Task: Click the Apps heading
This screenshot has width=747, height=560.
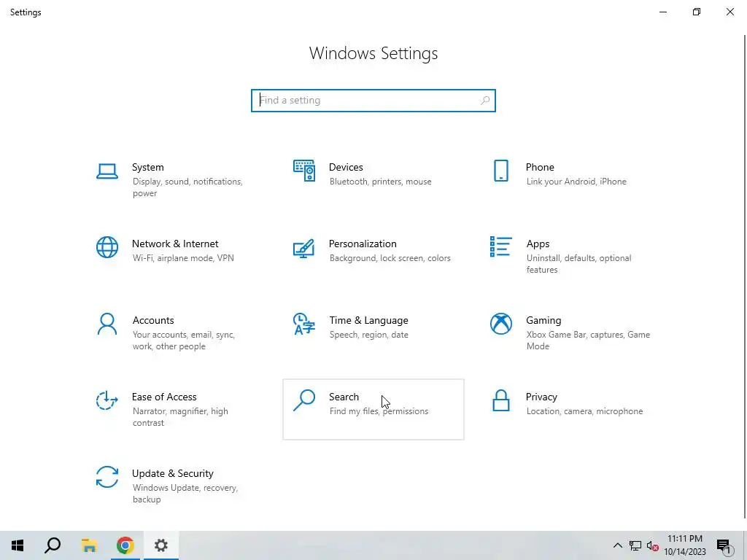Action: click(538, 244)
